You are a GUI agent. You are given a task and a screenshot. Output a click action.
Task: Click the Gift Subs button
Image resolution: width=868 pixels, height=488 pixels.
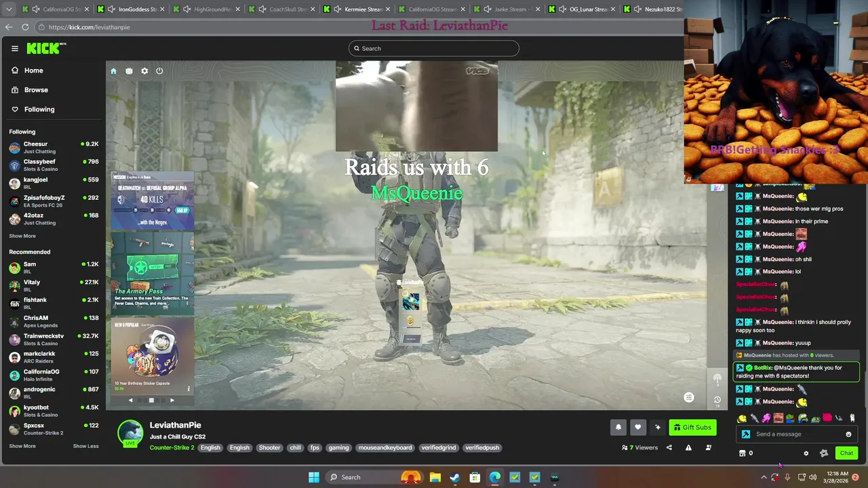(692, 427)
